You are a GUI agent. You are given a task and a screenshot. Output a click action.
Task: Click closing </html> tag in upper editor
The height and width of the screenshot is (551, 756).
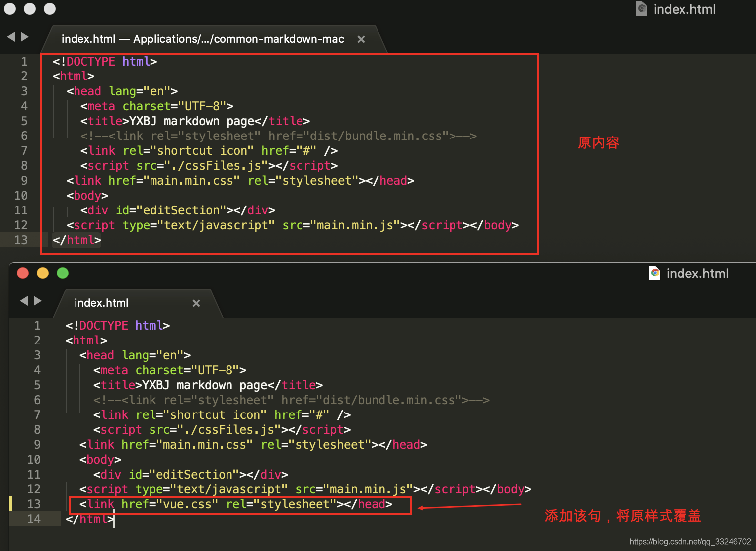(x=77, y=240)
